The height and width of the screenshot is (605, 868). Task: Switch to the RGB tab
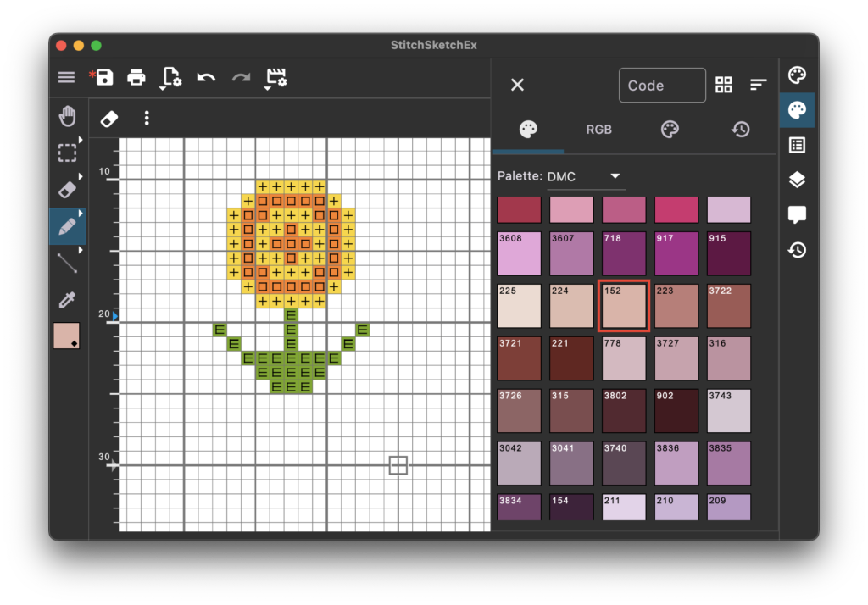(598, 130)
